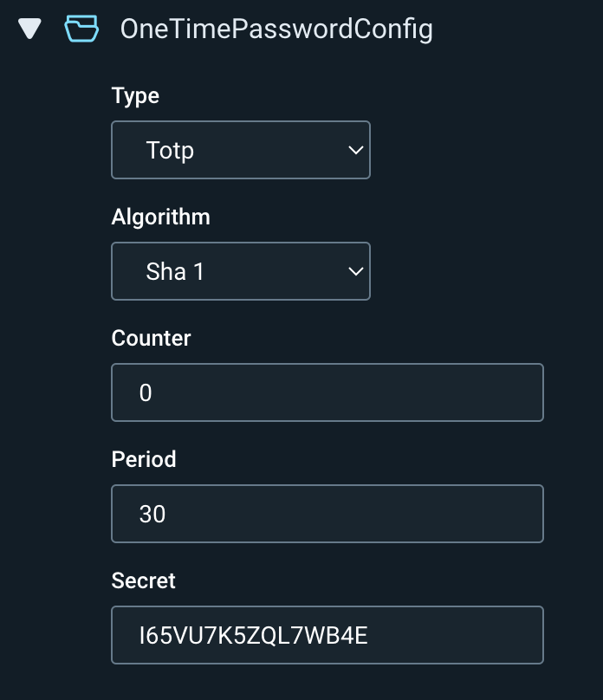Click the Sha 1 value text
The image size is (603, 700).
pos(175,272)
